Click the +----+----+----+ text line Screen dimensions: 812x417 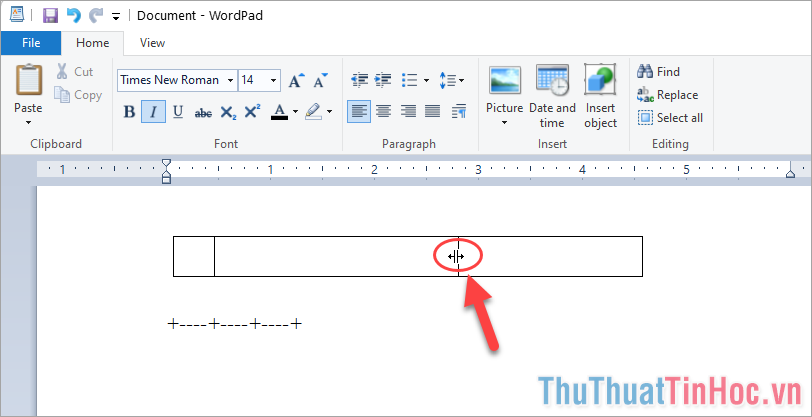(x=235, y=324)
